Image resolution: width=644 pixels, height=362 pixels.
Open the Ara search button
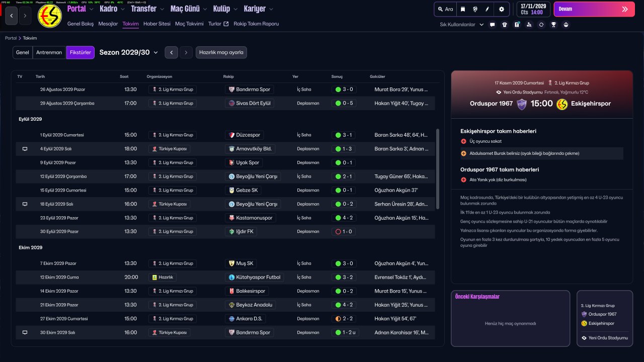click(x=445, y=9)
